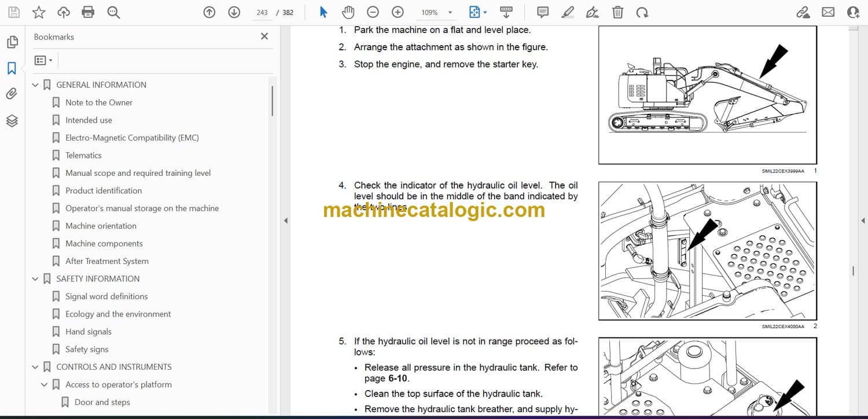Open the GENERAL INFORMATION bookmark
868x419 pixels.
coord(101,84)
